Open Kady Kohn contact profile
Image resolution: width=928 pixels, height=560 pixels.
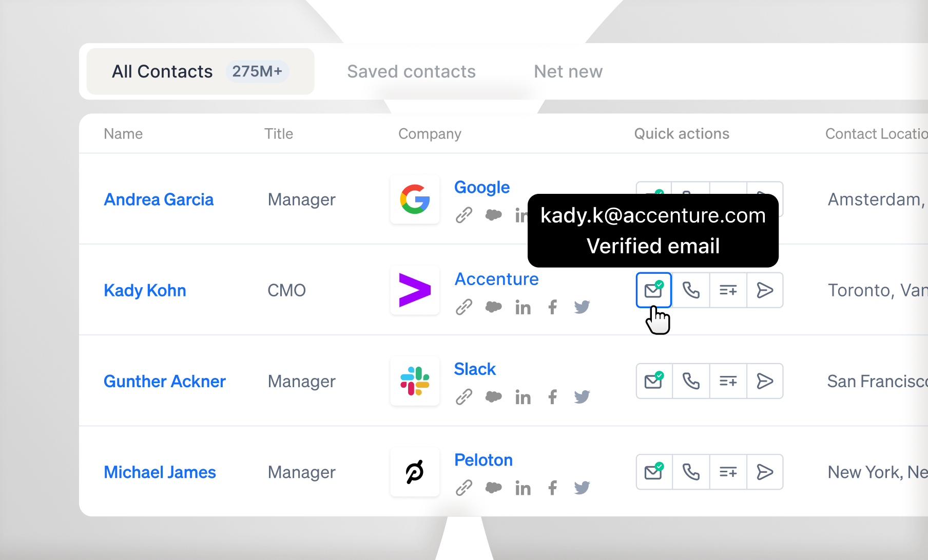pyautogui.click(x=145, y=290)
